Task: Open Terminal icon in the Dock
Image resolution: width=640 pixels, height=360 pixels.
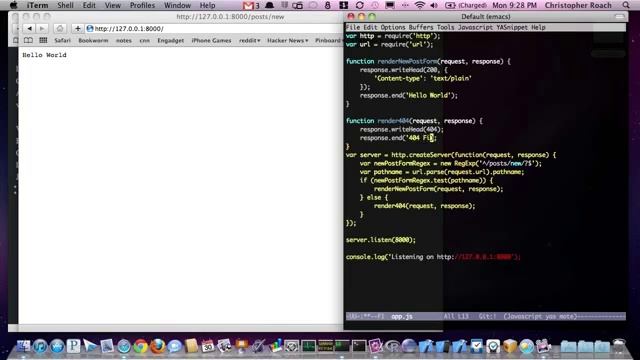Action: (359, 346)
